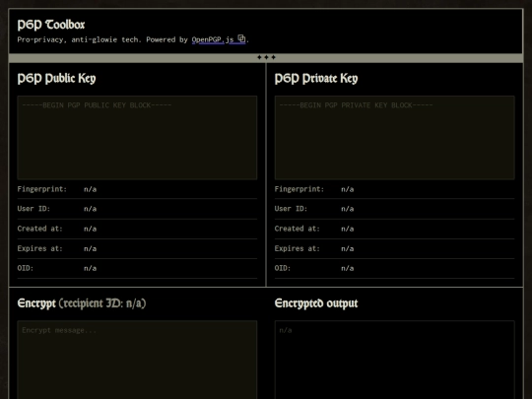This screenshot has width=532, height=399.
Task: Click the PGP Public Key heading
Action: (x=56, y=79)
